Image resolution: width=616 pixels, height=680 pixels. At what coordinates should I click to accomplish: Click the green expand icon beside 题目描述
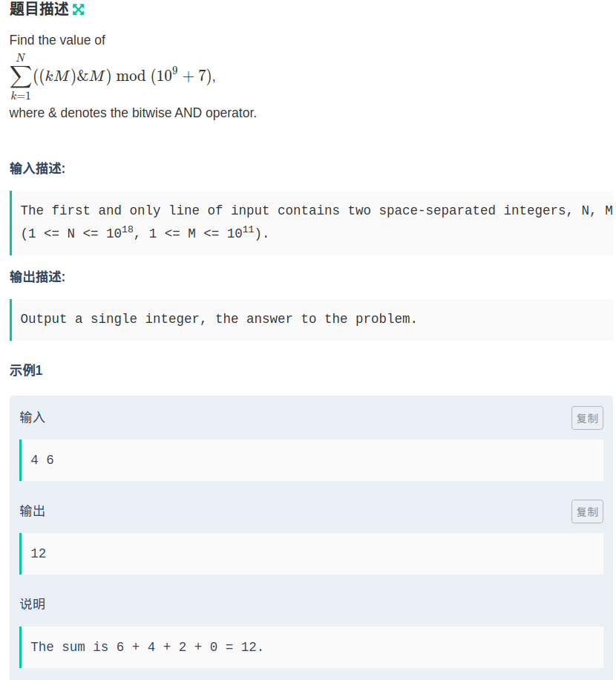(79, 10)
